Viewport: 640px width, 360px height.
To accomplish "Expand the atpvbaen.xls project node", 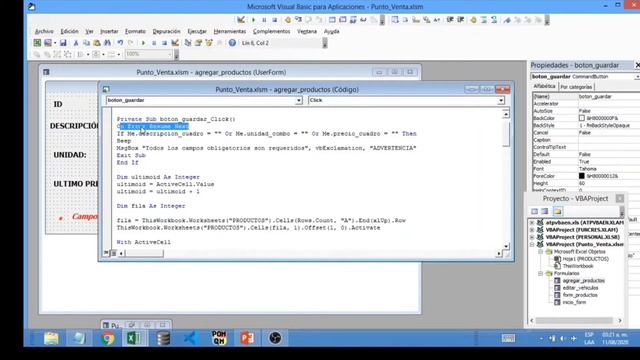I will [532, 223].
